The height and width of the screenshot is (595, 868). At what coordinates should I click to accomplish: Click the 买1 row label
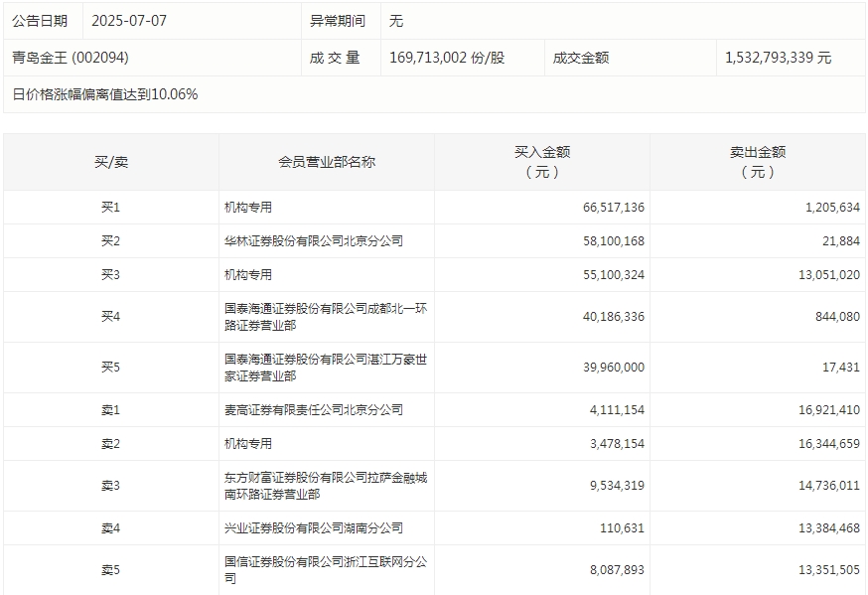(x=110, y=208)
